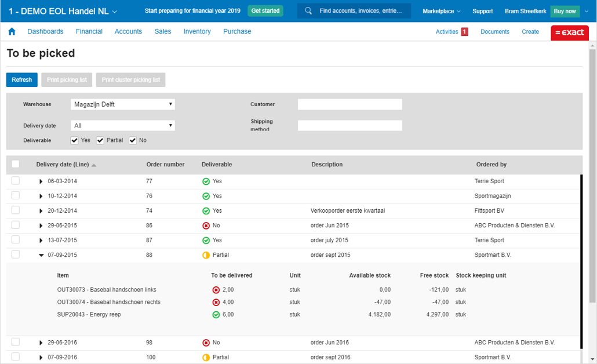Go to the Home icon in navigation bar
Image resolution: width=597 pixels, height=364 pixels.
pyautogui.click(x=12, y=32)
